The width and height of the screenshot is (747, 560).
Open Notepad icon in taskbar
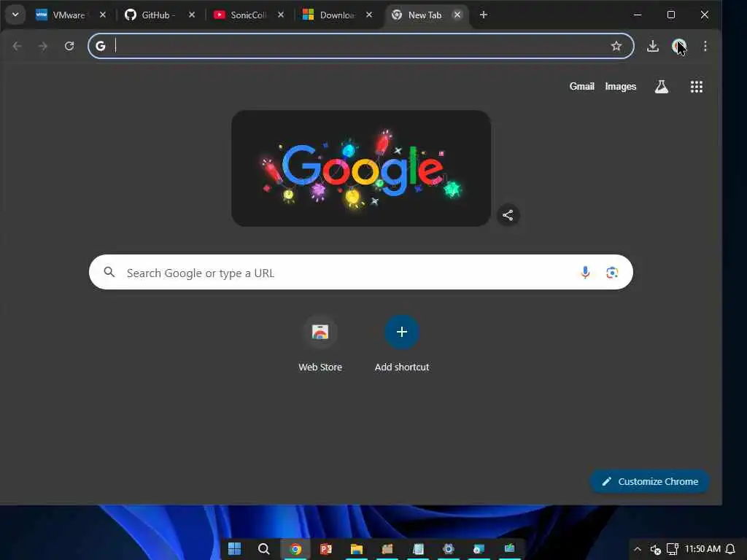pyautogui.click(x=418, y=549)
